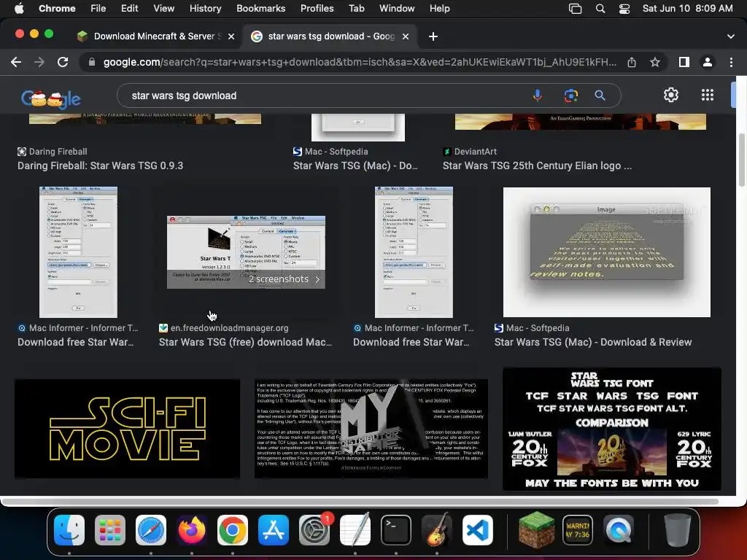Open the Window menu
The height and width of the screenshot is (560, 747).
point(396,9)
